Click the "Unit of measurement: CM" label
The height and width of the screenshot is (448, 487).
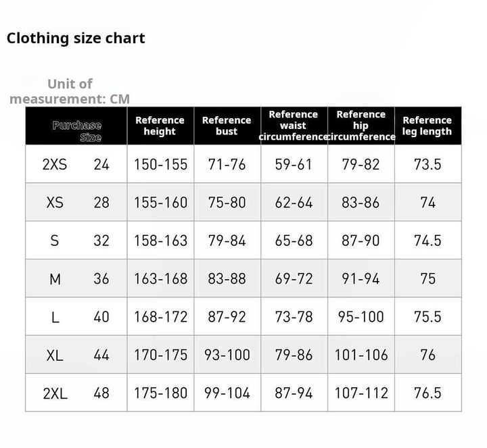69,91
